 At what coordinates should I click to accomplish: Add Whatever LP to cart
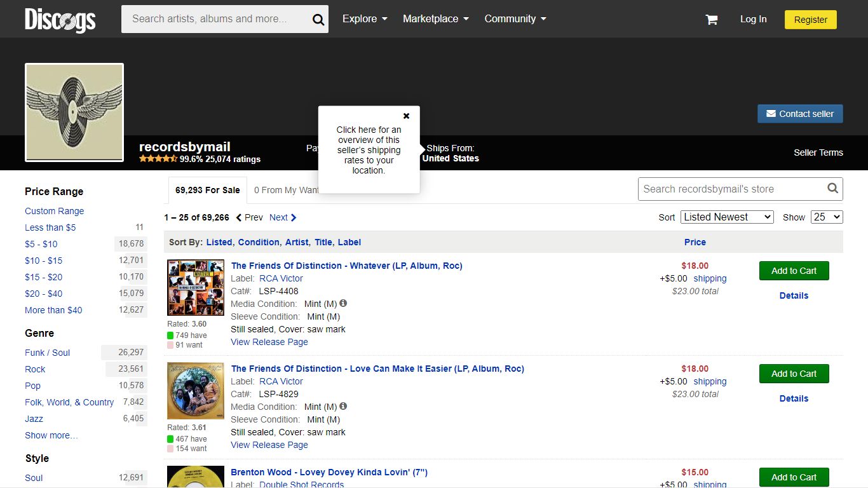[x=794, y=271]
